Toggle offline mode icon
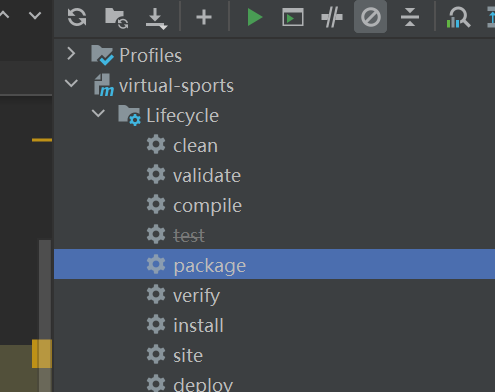Screen dimensions: 495x392 tap(332, 17)
